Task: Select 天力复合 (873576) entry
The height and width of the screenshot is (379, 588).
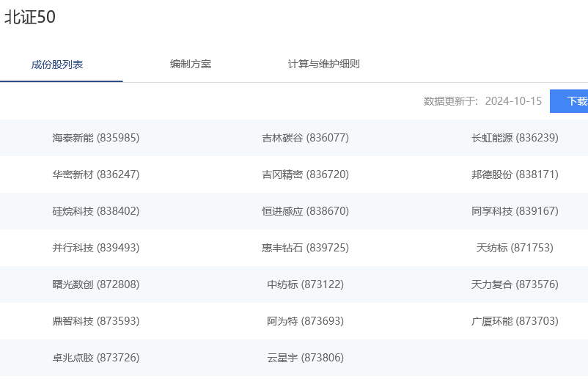Action: [515, 284]
